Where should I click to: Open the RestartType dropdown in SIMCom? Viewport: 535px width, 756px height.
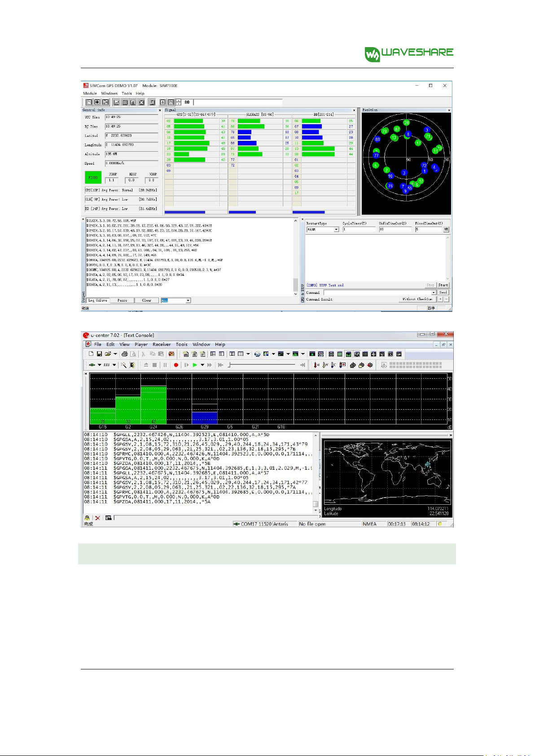click(336, 230)
